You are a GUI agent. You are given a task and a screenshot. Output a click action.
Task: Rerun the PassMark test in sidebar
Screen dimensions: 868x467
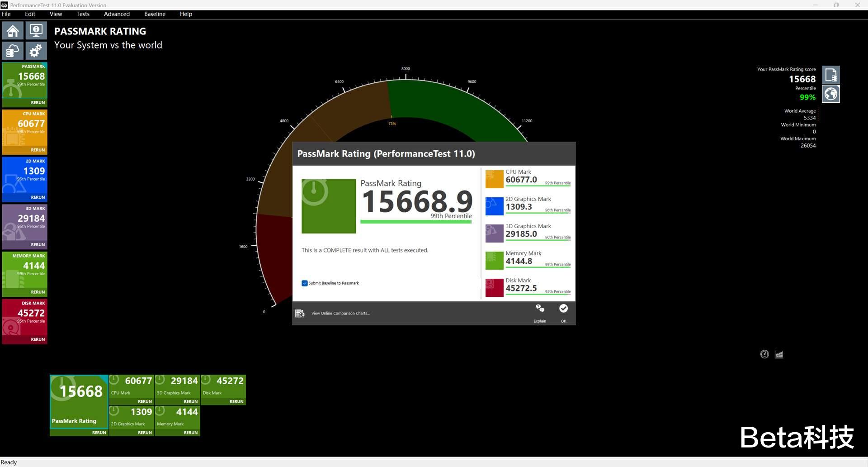click(x=38, y=103)
